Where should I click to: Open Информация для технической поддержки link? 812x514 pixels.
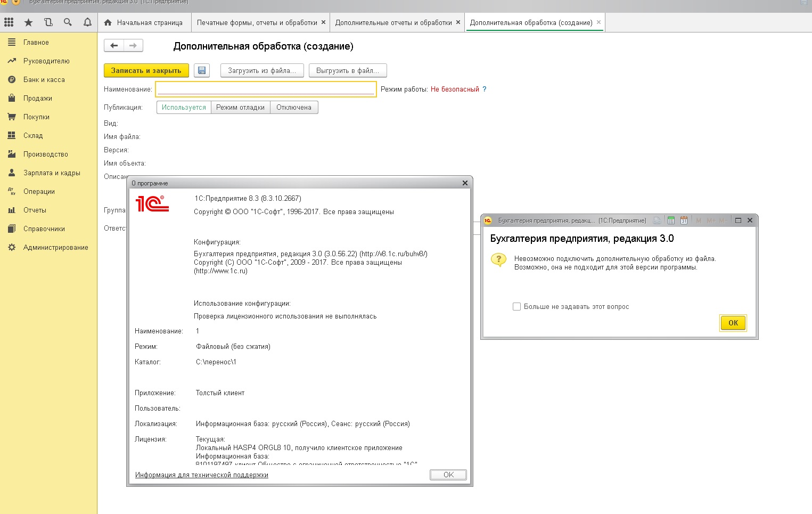pyautogui.click(x=202, y=475)
